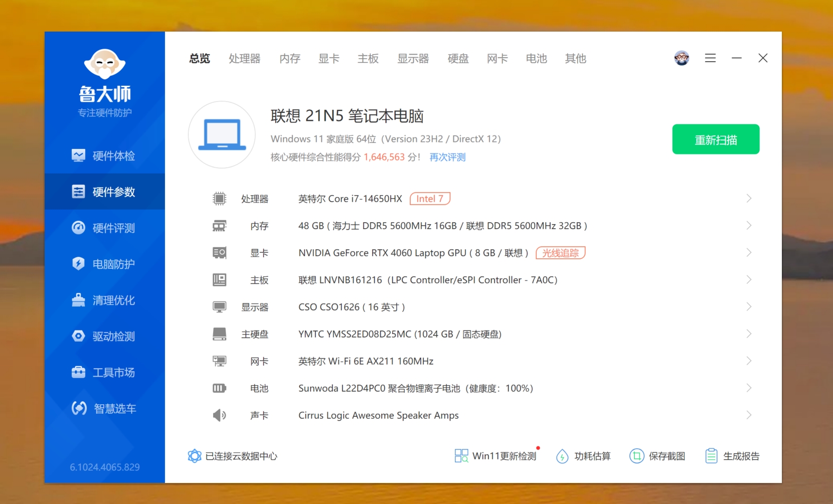Expand the 主硬盘 row chevron

(749, 334)
